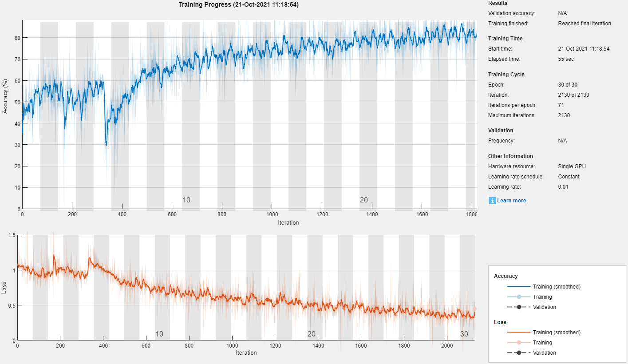Click the epoch 10 label in the accuracy plot
628x364 pixels.
pyautogui.click(x=186, y=200)
